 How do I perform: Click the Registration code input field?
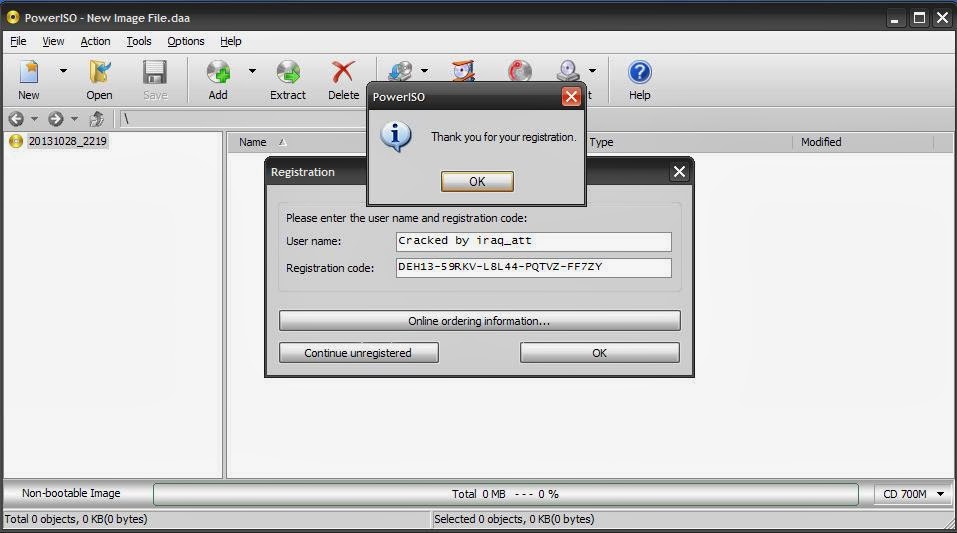point(533,267)
